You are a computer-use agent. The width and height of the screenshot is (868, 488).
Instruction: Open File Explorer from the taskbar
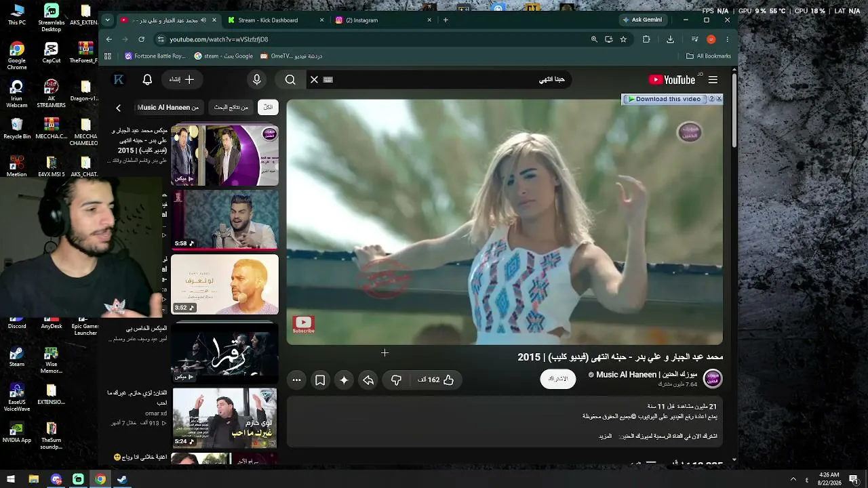coord(33,480)
